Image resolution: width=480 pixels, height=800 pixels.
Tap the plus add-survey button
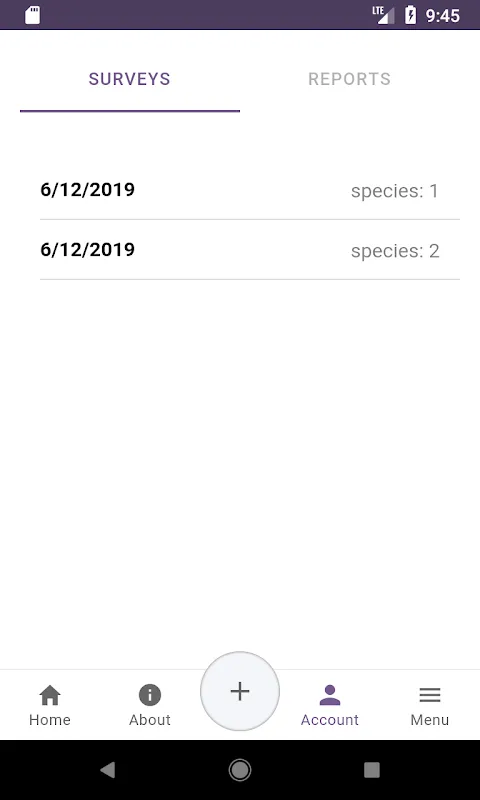[240, 691]
